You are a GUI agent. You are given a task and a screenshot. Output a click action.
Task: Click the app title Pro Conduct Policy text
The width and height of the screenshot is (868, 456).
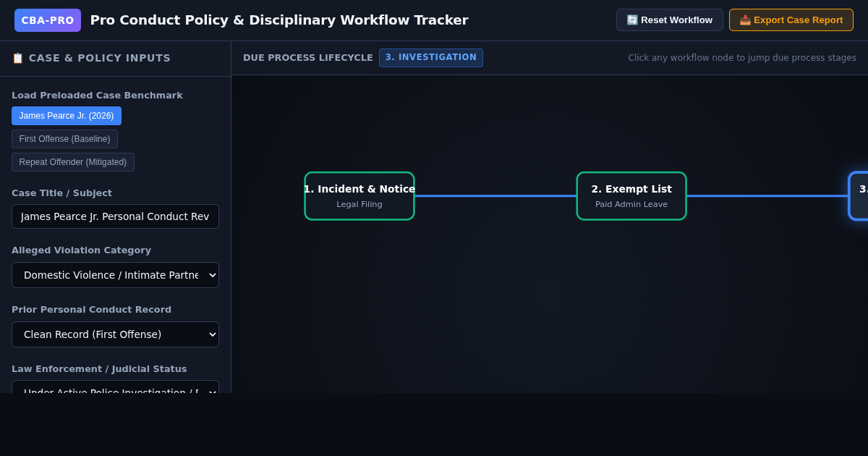tap(279, 20)
